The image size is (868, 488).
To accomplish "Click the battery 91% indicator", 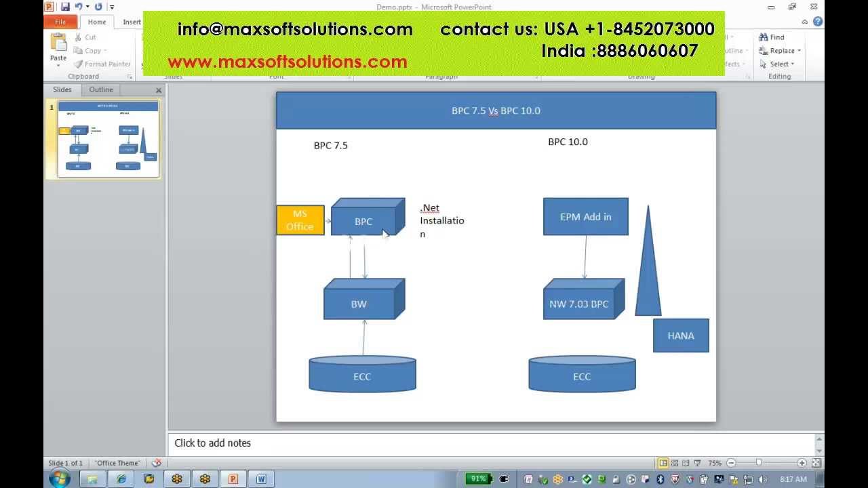I will pos(479,479).
